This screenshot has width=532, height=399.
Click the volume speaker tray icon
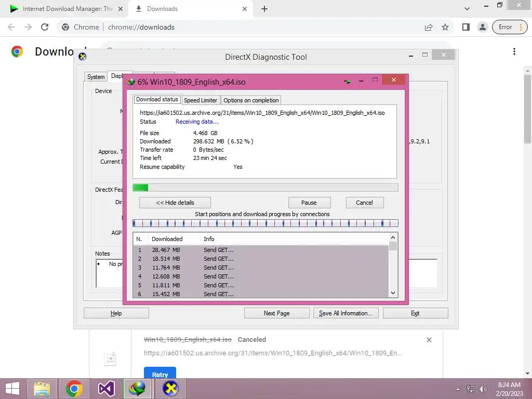(483, 389)
